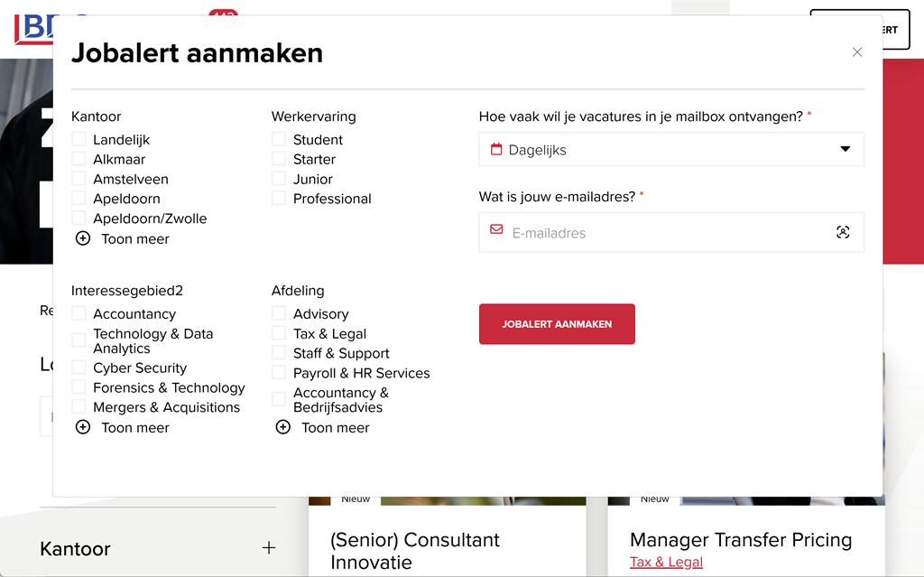The image size is (924, 577).
Task: Tick the Student work experience checkbox
Action: 280,139
